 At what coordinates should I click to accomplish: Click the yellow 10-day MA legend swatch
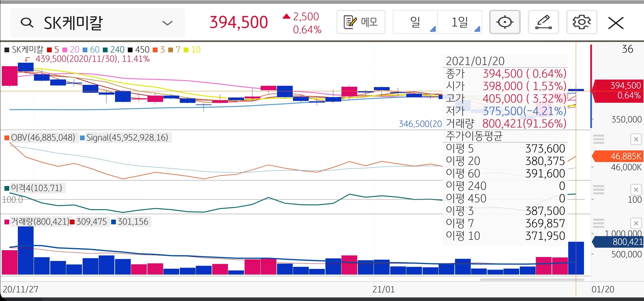pyautogui.click(x=186, y=50)
